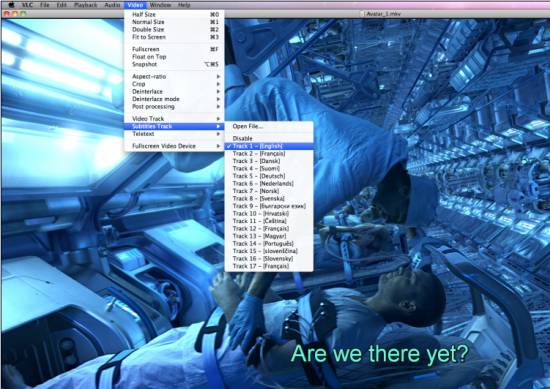Click the green zoom window button
Screen dimensions: 550x389
click(x=23, y=14)
